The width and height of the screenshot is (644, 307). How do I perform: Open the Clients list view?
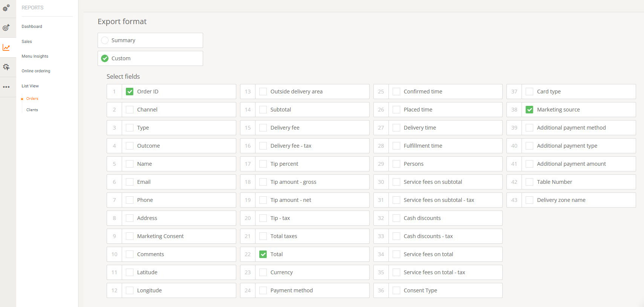[x=32, y=110]
